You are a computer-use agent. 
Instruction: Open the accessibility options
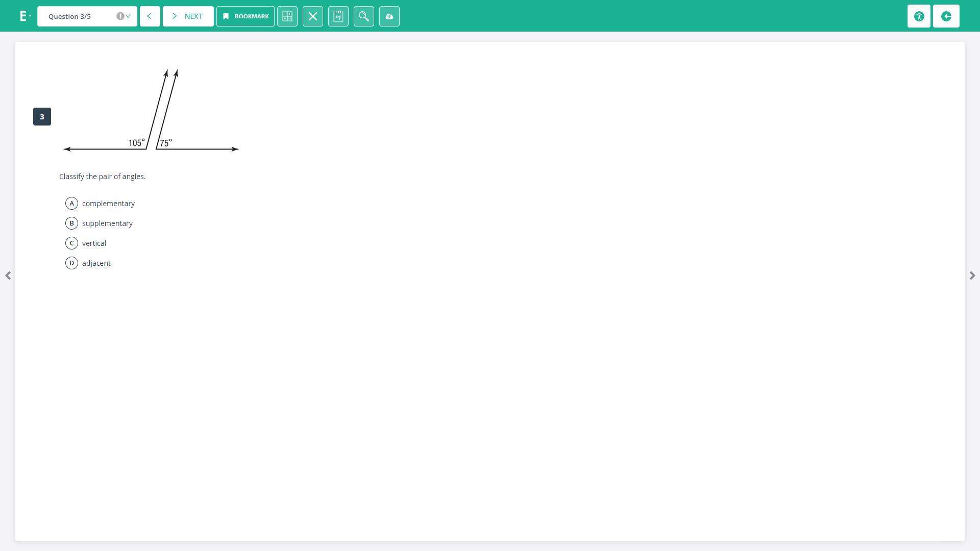(919, 16)
